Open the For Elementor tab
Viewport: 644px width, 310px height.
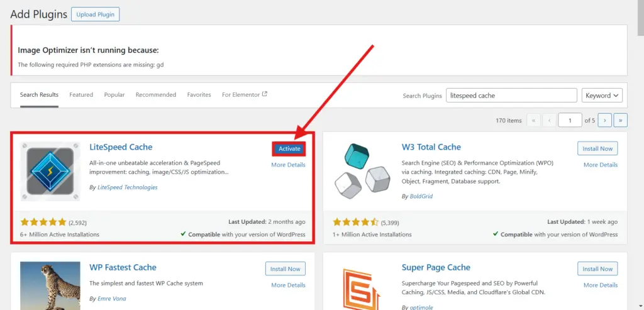[245, 94]
